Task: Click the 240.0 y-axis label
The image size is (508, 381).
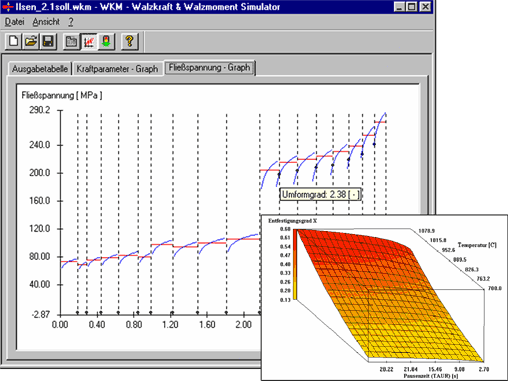Action: pyautogui.click(x=39, y=145)
